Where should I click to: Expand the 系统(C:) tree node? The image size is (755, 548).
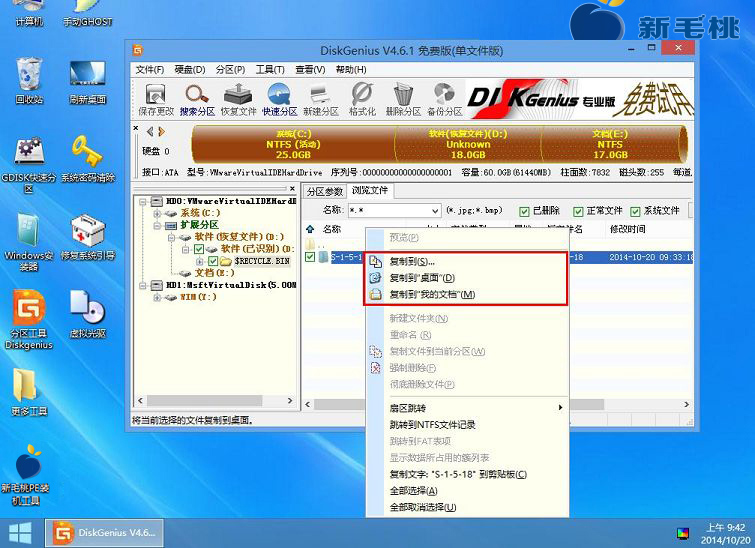point(157,213)
